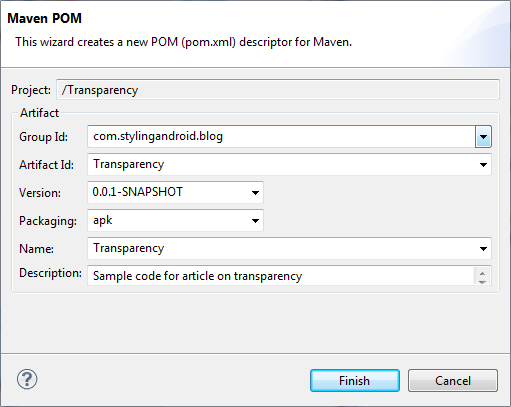The height and width of the screenshot is (407, 511).
Task: Click into the Name text field
Action: [281, 249]
